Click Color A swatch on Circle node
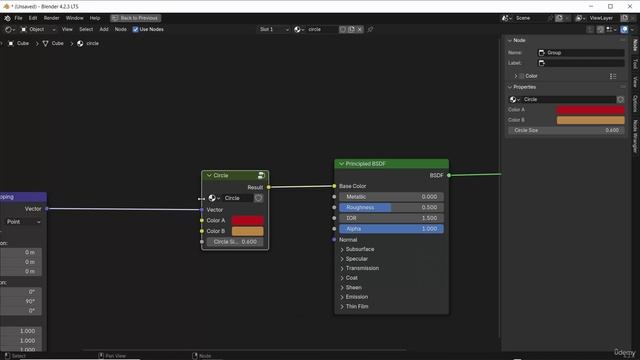The width and height of the screenshot is (640, 360). pos(247,220)
